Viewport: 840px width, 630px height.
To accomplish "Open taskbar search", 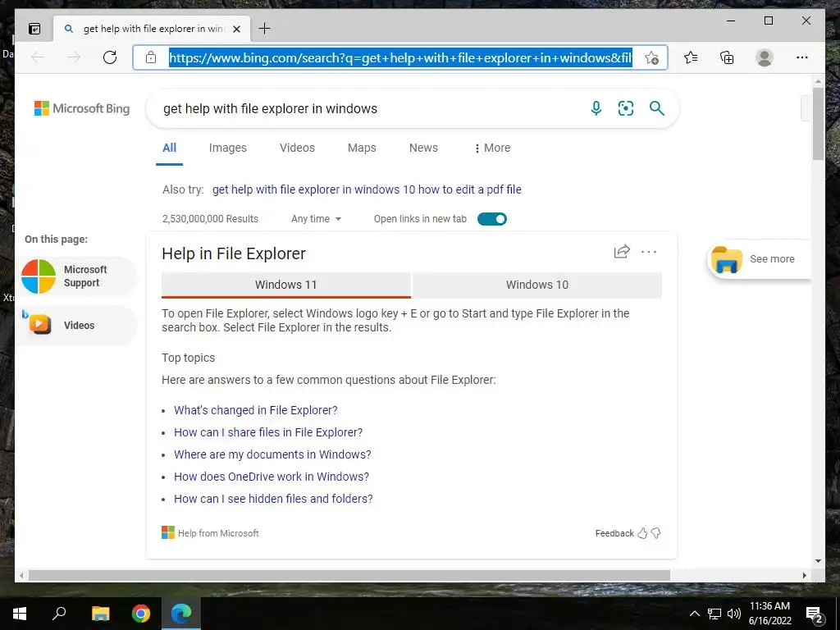I will [59, 614].
